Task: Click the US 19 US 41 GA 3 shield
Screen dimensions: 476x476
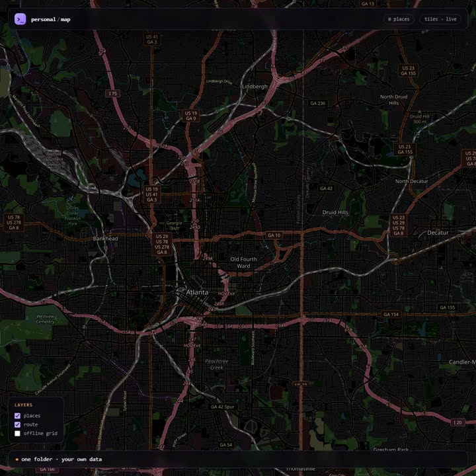Action: [x=152, y=194]
